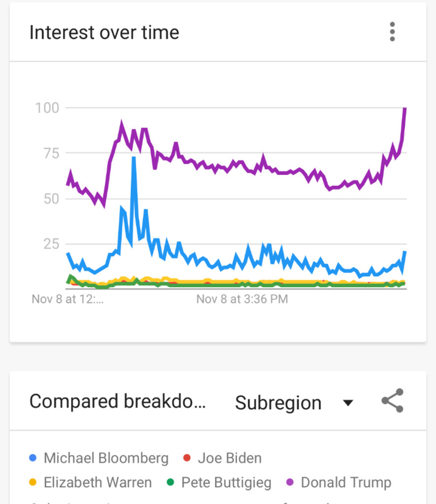This screenshot has height=504, width=436.
Task: Click the Interest over time heading
Action: pos(104,32)
